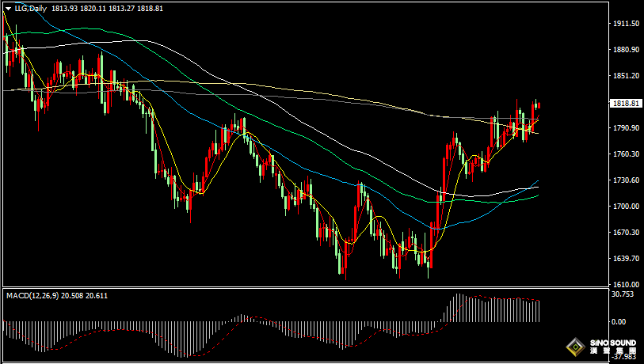
Task: Click the 0.00 MACD axis label
Action: pyautogui.click(x=619, y=322)
